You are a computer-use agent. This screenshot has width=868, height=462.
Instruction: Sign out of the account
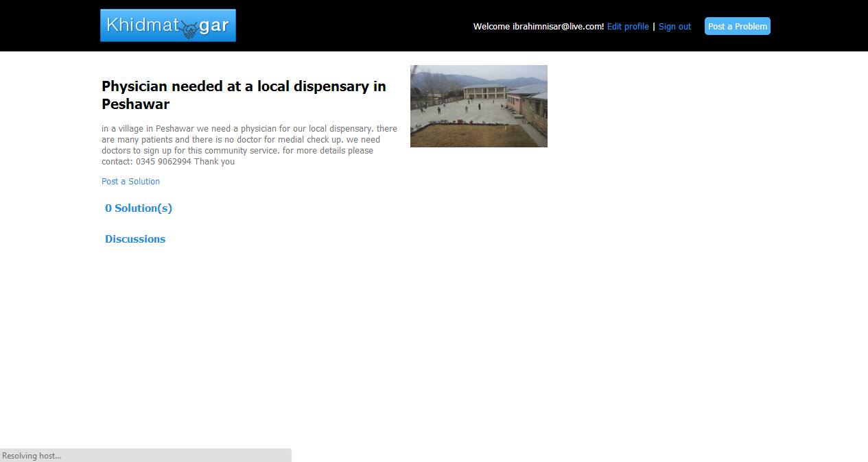[675, 27]
